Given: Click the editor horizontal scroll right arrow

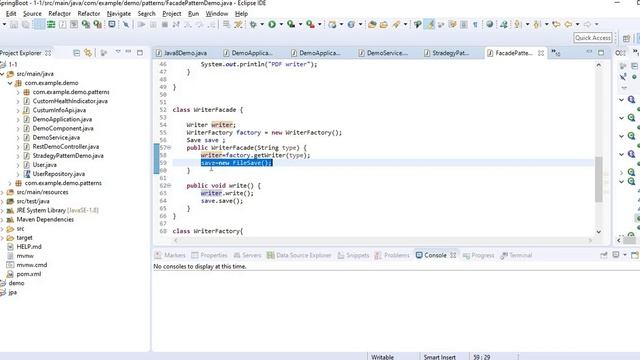Looking at the screenshot, I should pyautogui.click(x=590, y=240).
